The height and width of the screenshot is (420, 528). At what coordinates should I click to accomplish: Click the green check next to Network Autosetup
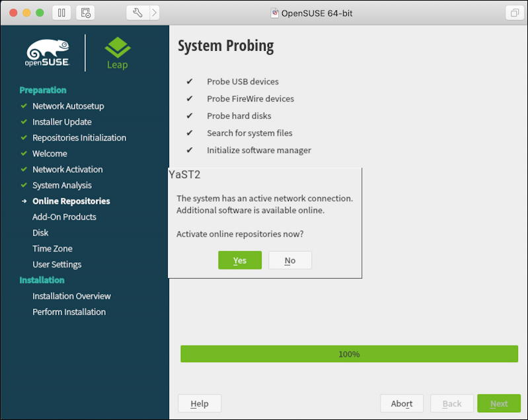point(24,106)
